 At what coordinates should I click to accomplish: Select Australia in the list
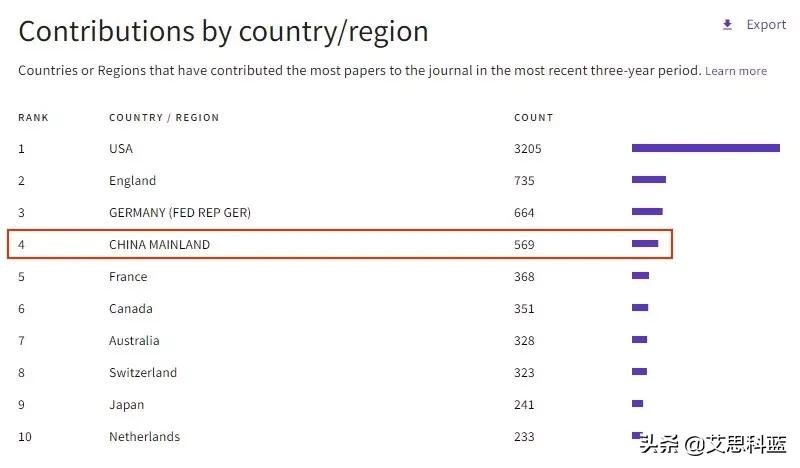click(134, 341)
